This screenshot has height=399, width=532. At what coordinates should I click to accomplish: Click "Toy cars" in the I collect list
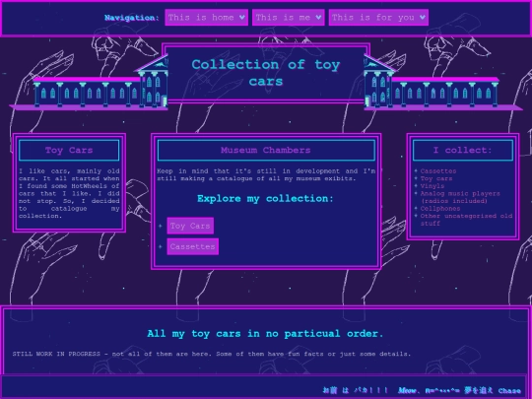pyautogui.click(x=436, y=178)
